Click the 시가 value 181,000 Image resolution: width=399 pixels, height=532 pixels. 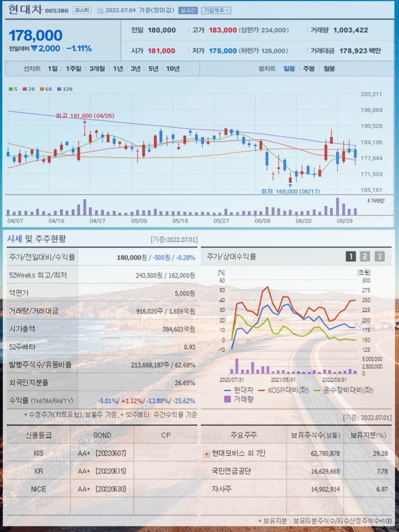[x=162, y=51]
